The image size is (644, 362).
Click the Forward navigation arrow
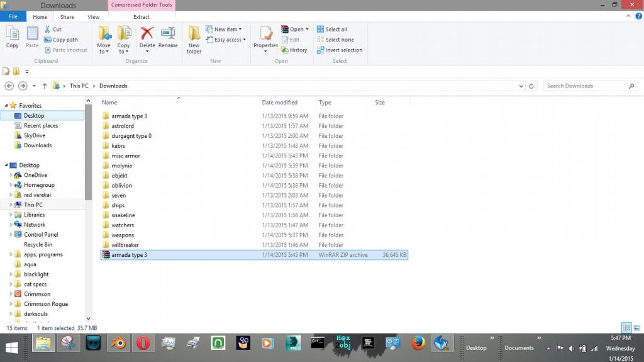23,86
